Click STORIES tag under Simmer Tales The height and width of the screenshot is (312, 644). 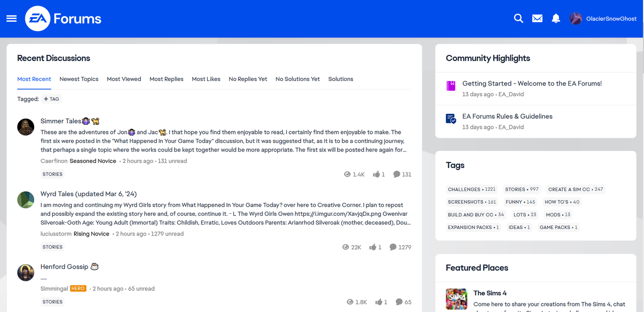point(53,174)
